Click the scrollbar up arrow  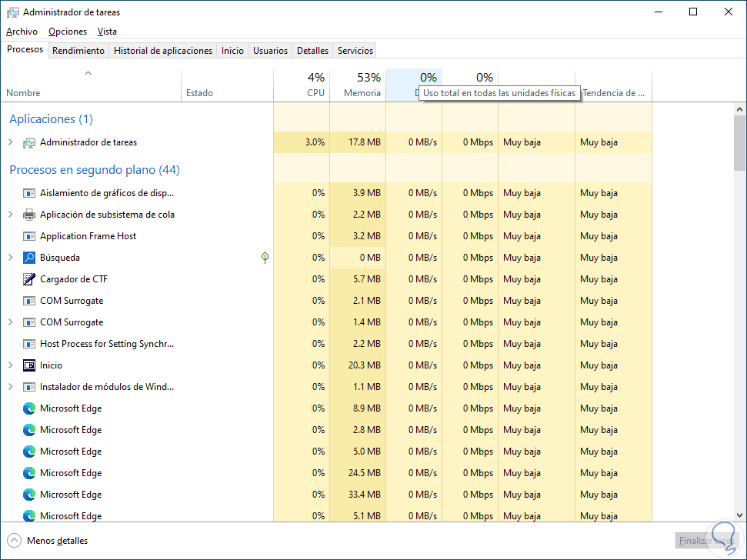point(739,109)
